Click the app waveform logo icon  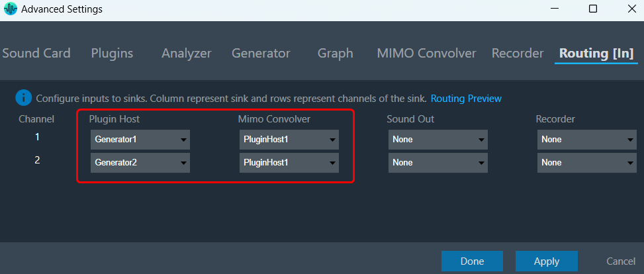(11, 9)
